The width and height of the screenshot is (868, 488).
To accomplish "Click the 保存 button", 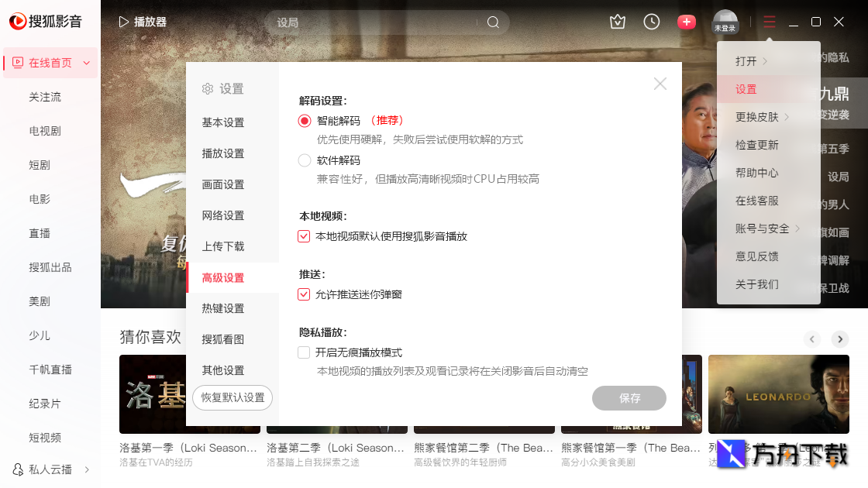I will [x=629, y=398].
